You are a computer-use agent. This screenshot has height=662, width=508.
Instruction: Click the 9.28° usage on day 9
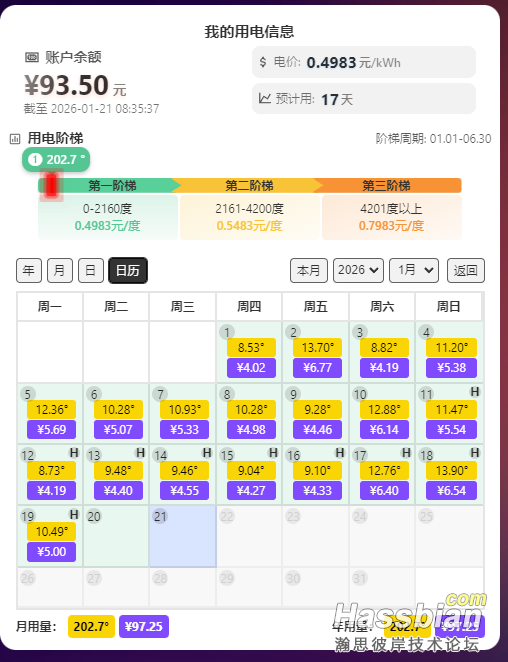tap(318, 410)
